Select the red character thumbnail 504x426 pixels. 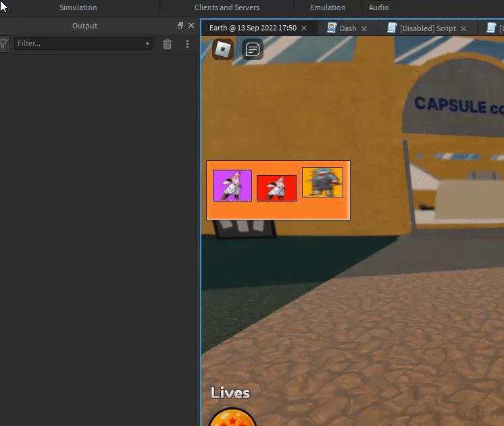coord(277,188)
